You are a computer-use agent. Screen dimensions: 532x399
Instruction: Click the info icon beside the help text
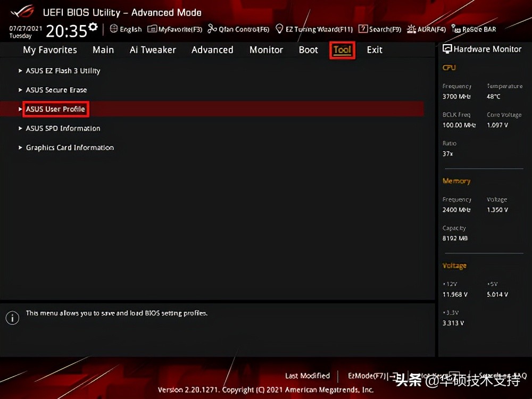pyautogui.click(x=13, y=318)
